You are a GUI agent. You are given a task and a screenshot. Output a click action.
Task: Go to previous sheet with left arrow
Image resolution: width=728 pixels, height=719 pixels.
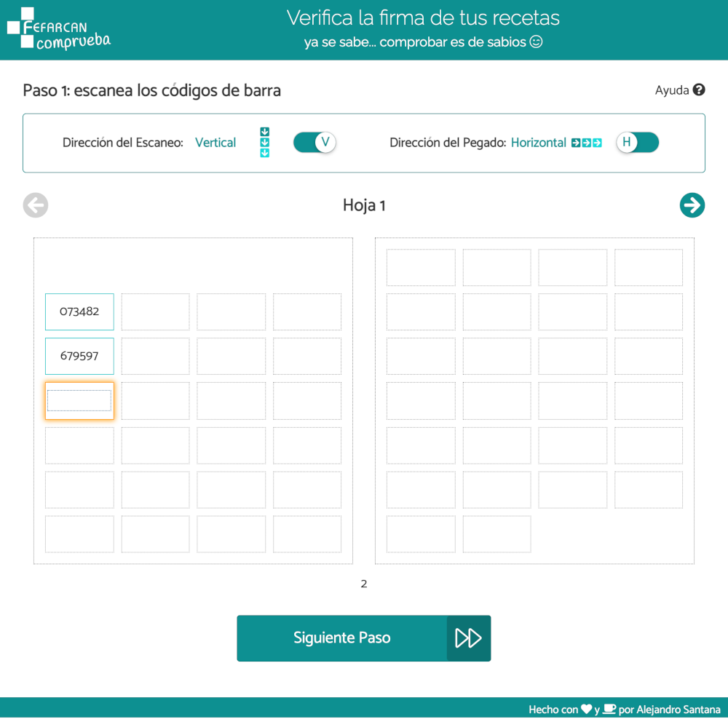pos(36,206)
